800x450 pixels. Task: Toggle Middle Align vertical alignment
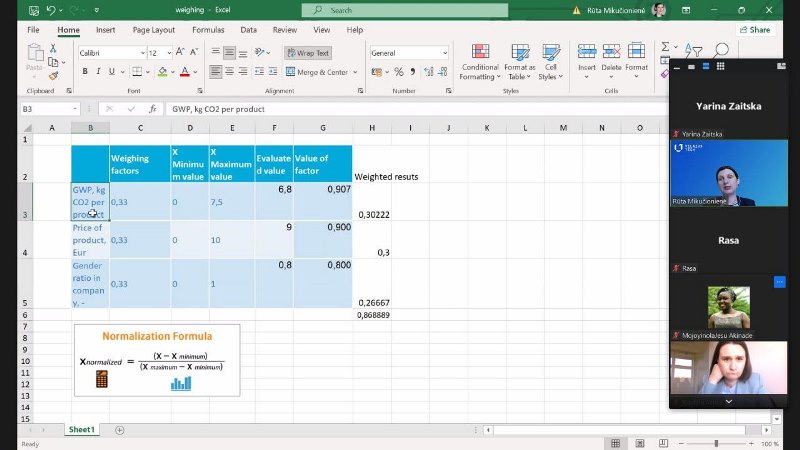(x=230, y=52)
